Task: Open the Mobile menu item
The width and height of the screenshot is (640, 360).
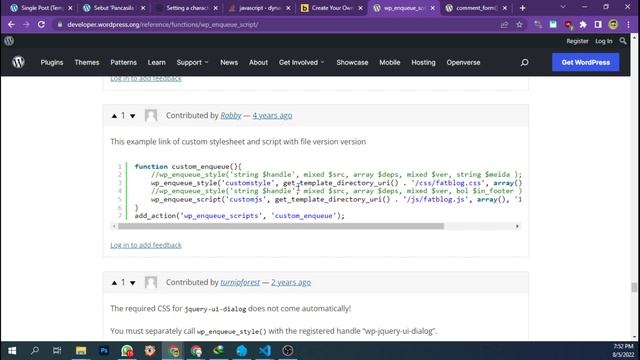Action: click(x=390, y=62)
